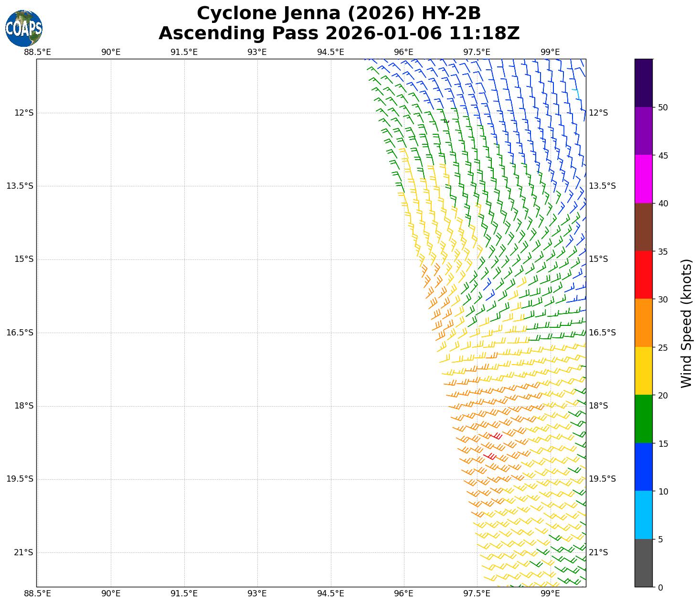Image resolution: width=700 pixels, height=604 pixels.
Task: Click the purple 45–50 knots colorbar segment
Action: coord(643,131)
